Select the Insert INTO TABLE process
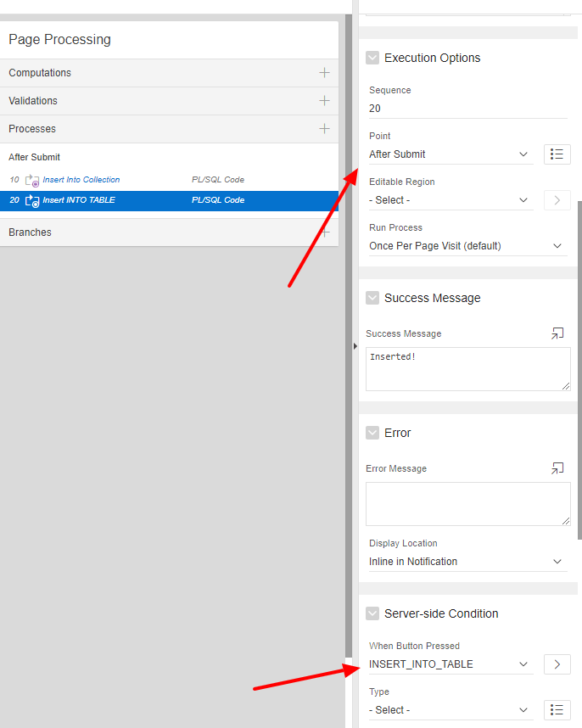582x728 pixels. pyautogui.click(x=79, y=200)
